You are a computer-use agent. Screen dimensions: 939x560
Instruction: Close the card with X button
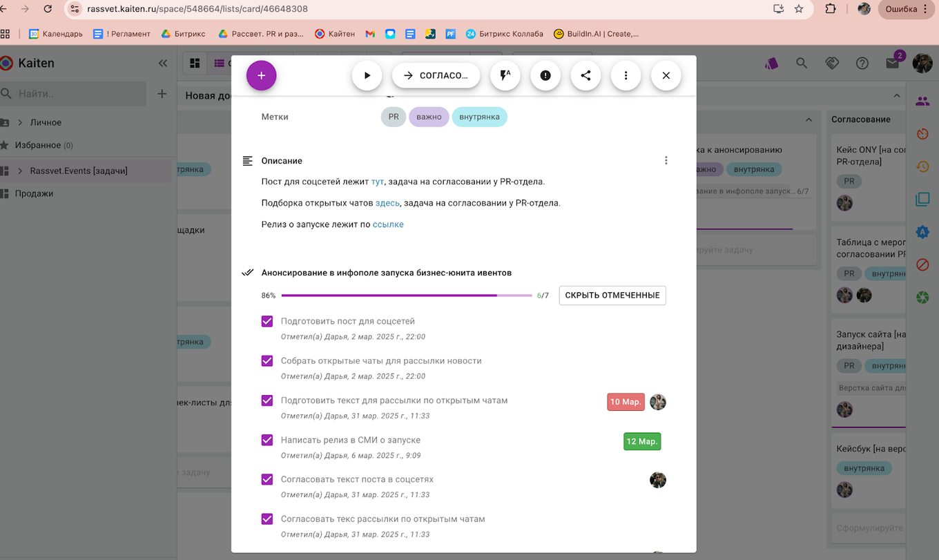666,76
